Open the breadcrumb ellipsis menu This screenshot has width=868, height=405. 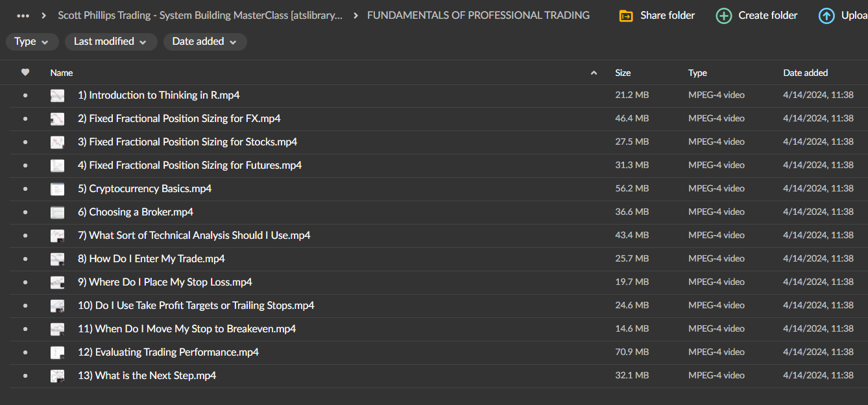tap(23, 16)
